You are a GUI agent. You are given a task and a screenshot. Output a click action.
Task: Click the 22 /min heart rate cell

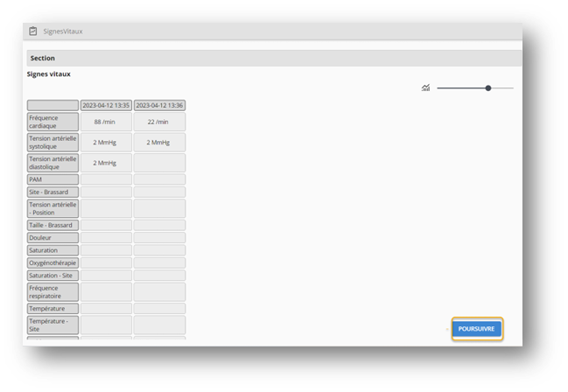[159, 121]
